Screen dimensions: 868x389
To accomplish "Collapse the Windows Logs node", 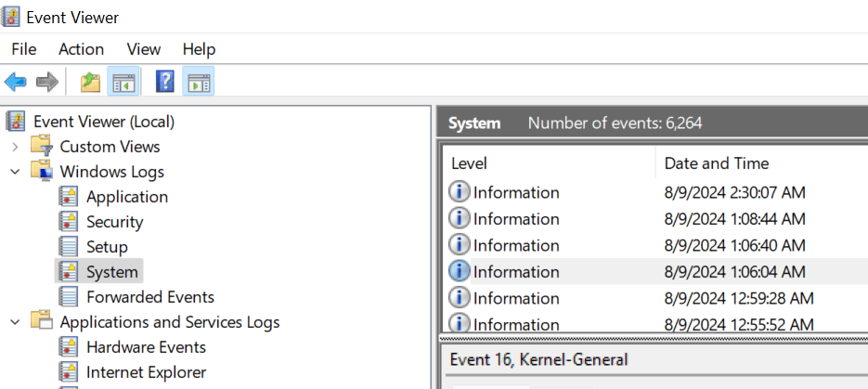I will click(x=15, y=172).
